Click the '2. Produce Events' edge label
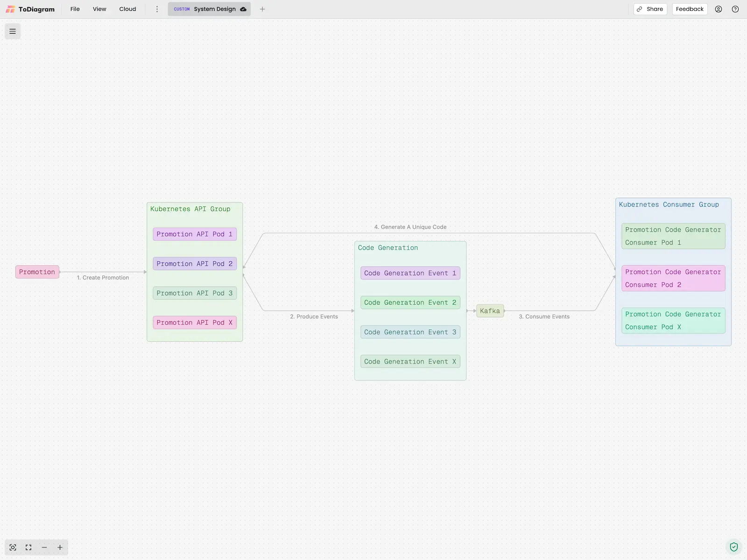The width and height of the screenshot is (747, 560). tap(314, 316)
